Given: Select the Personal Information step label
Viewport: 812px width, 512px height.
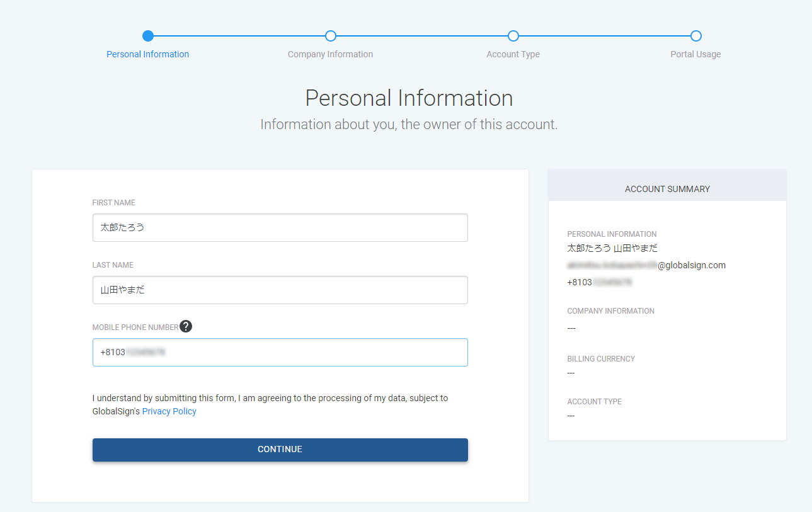Looking at the screenshot, I should (148, 54).
